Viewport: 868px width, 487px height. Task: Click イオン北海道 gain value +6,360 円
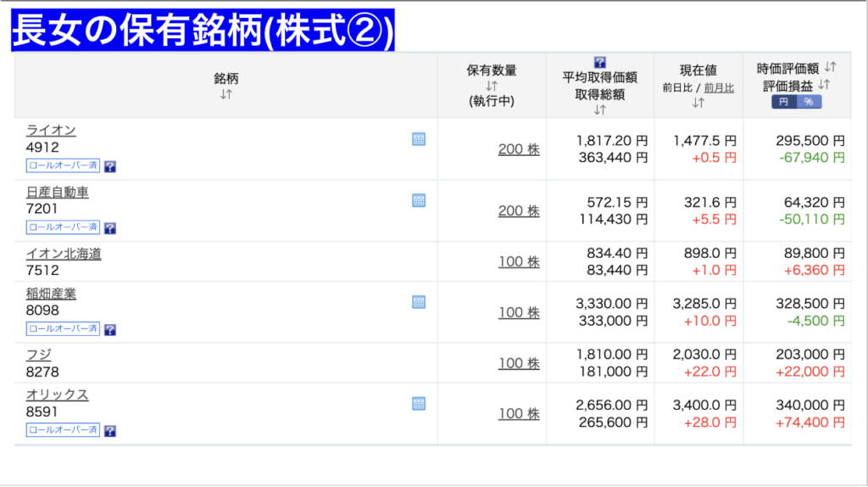point(815,271)
